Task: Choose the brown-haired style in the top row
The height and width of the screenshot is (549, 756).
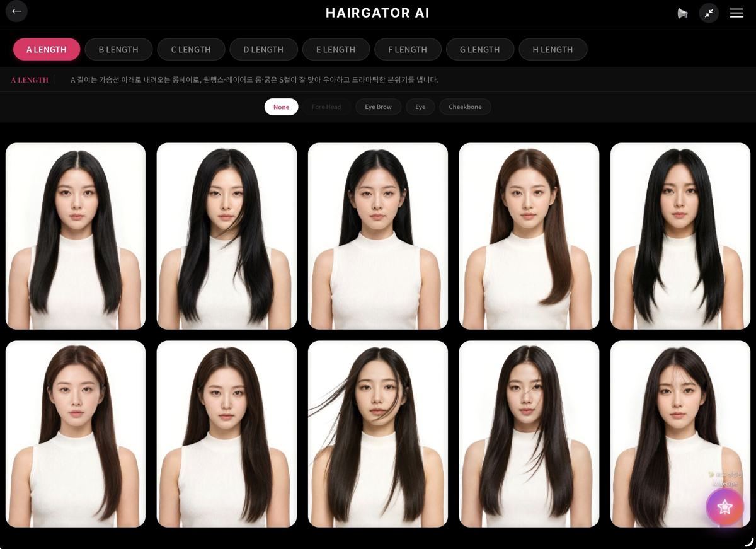Action: [x=529, y=236]
